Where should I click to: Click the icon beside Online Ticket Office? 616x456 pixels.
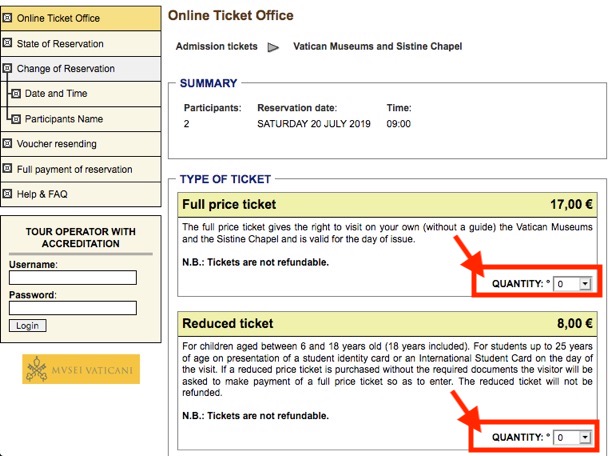point(7,18)
